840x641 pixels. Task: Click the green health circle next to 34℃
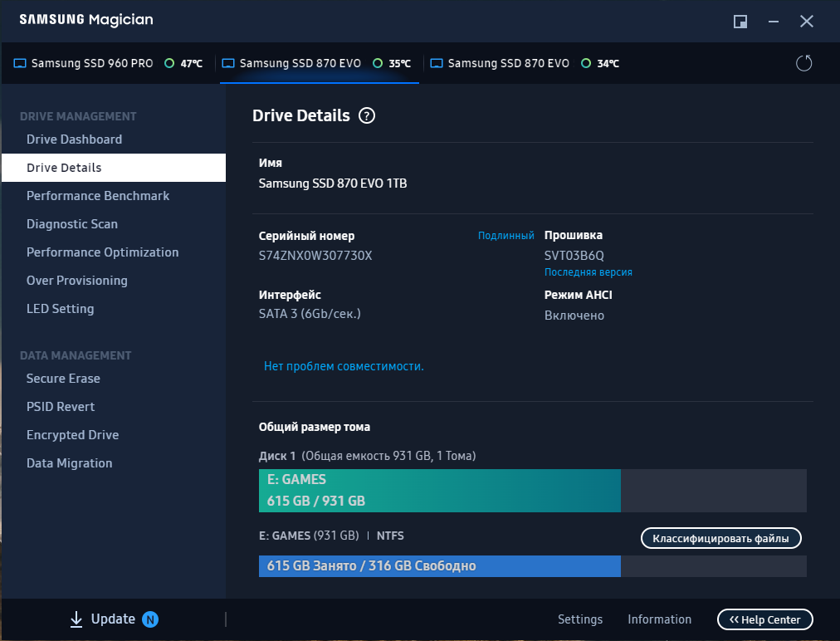[586, 63]
